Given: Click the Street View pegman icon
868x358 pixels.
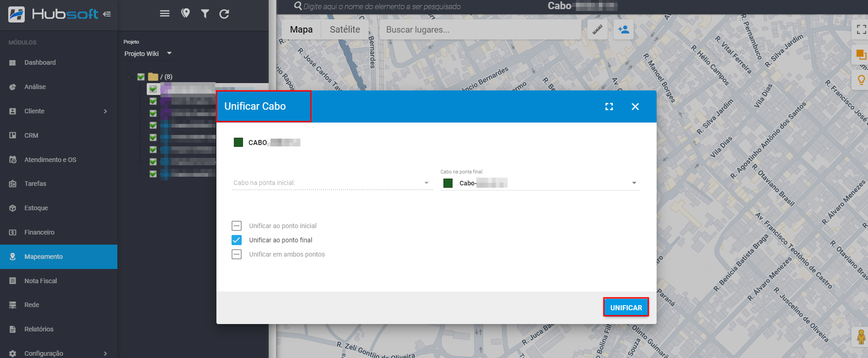Looking at the screenshot, I should click(x=861, y=337).
